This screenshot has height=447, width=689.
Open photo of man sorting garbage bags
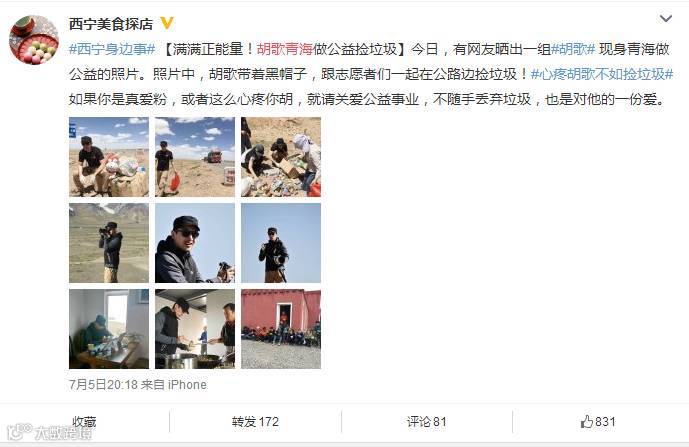coord(109,157)
